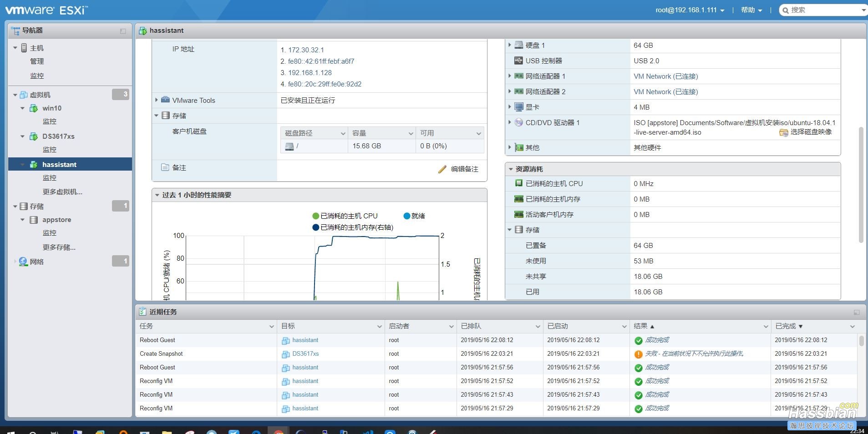Click the select disk image folder icon
Screen dimensions: 868x434
pyautogui.click(x=784, y=132)
